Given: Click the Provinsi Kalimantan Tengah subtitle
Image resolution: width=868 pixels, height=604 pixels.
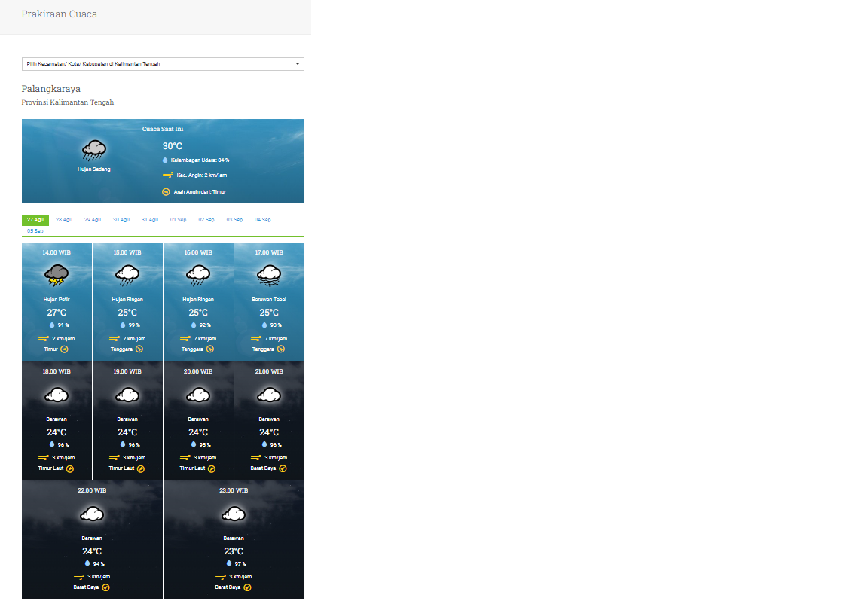Looking at the screenshot, I should tap(68, 102).
